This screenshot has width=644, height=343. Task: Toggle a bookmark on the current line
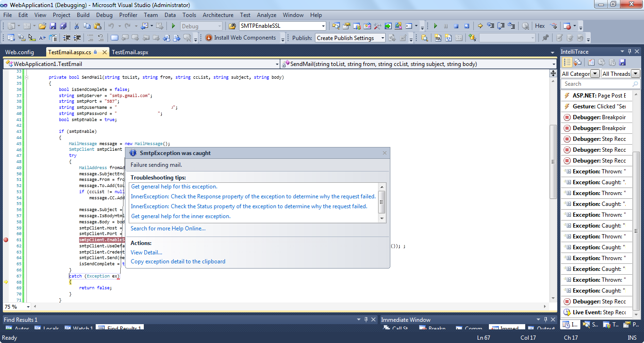click(x=114, y=38)
